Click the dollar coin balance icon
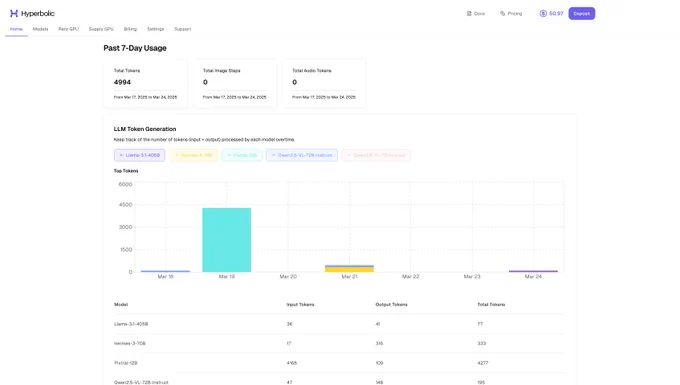680x385 pixels. (543, 13)
